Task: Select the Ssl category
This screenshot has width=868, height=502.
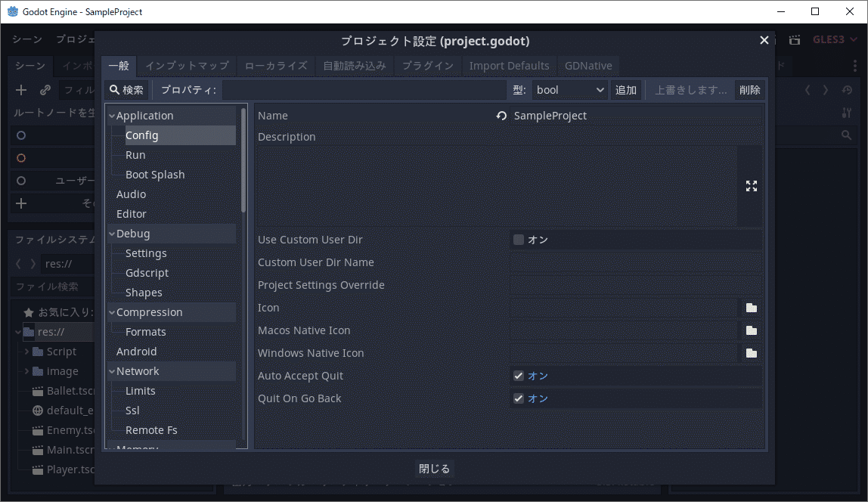Action: click(x=132, y=411)
